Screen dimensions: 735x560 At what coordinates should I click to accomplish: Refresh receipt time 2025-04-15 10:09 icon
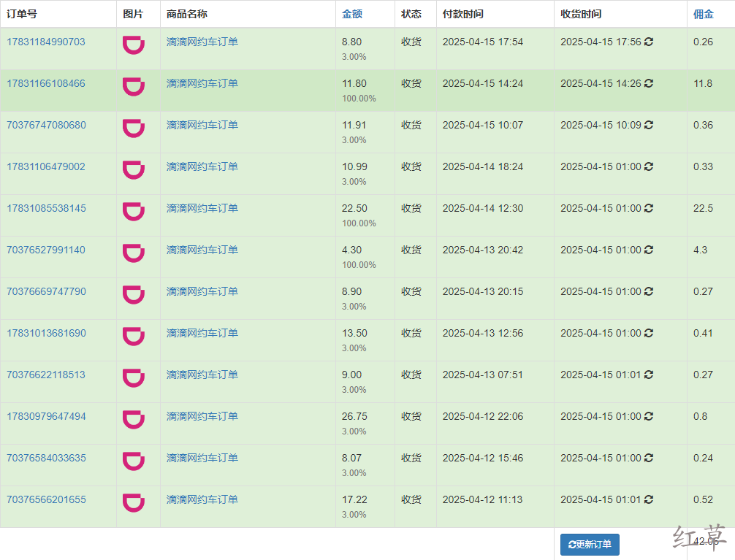[649, 125]
